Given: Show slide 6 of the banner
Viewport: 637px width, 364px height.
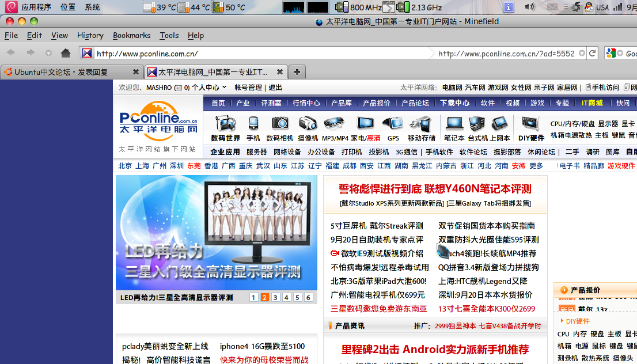Looking at the screenshot, I should (308, 297).
